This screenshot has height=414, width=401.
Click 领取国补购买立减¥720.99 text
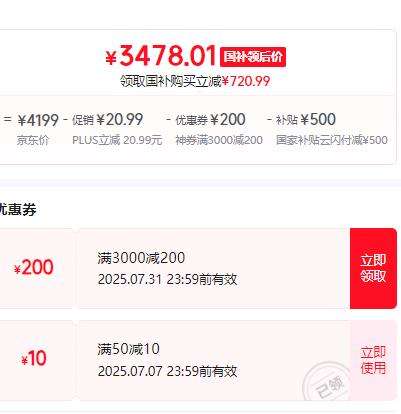[195, 81]
